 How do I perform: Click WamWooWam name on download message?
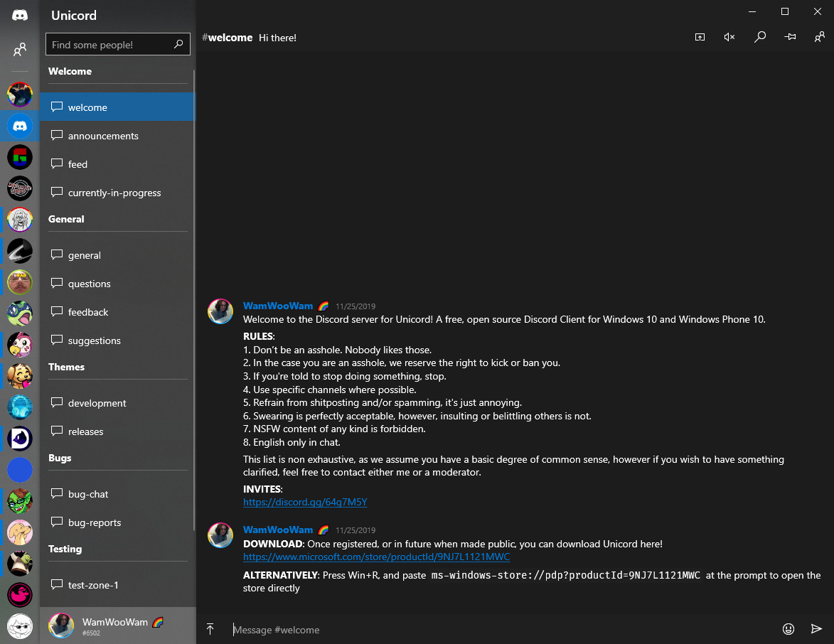pos(278,530)
